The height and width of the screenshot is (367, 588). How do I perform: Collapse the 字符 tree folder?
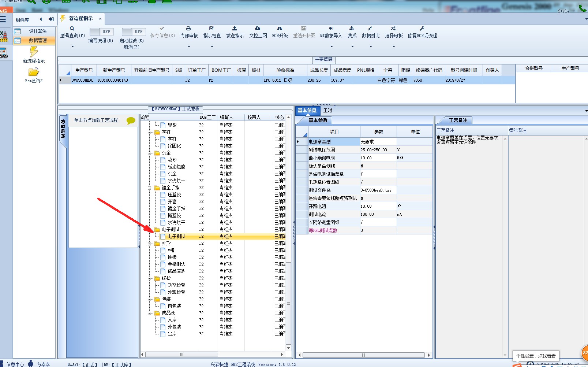pos(150,132)
